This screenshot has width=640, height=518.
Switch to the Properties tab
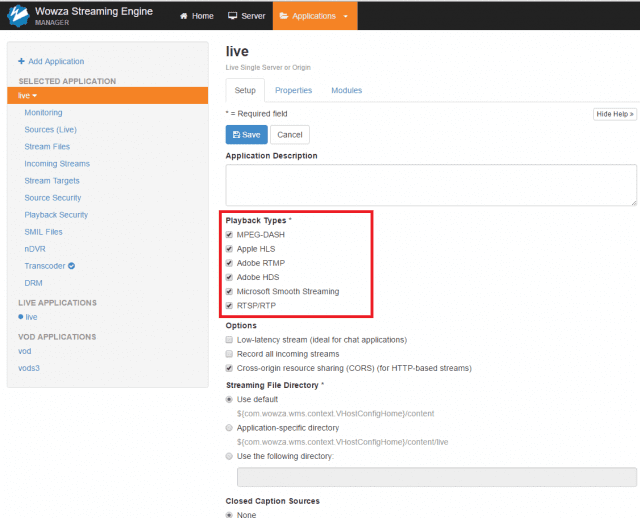[x=293, y=90]
